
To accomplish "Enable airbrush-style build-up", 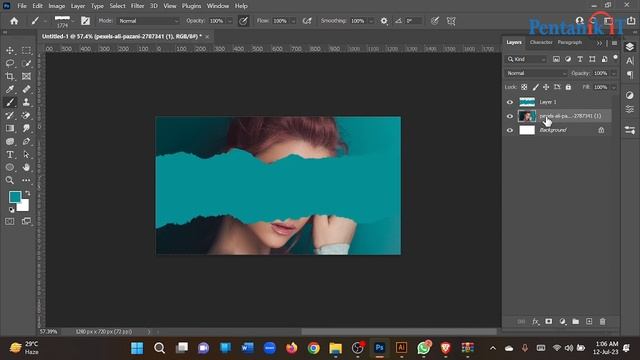I will [307, 21].
